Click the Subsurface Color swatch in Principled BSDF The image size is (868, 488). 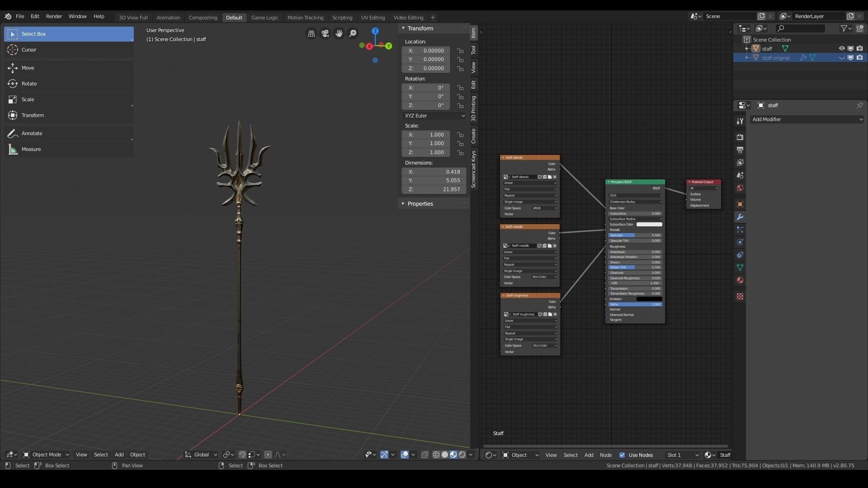click(650, 224)
